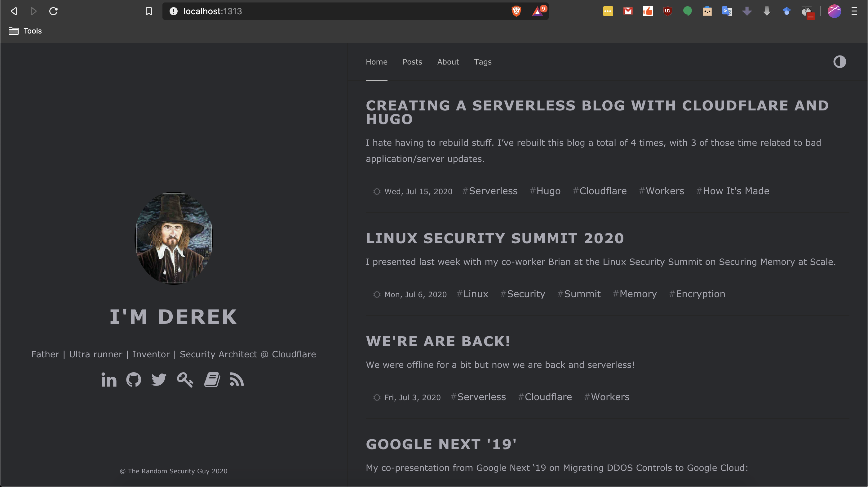Open the Google Translate extension icon
The height and width of the screenshot is (487, 868).
pos(727,11)
